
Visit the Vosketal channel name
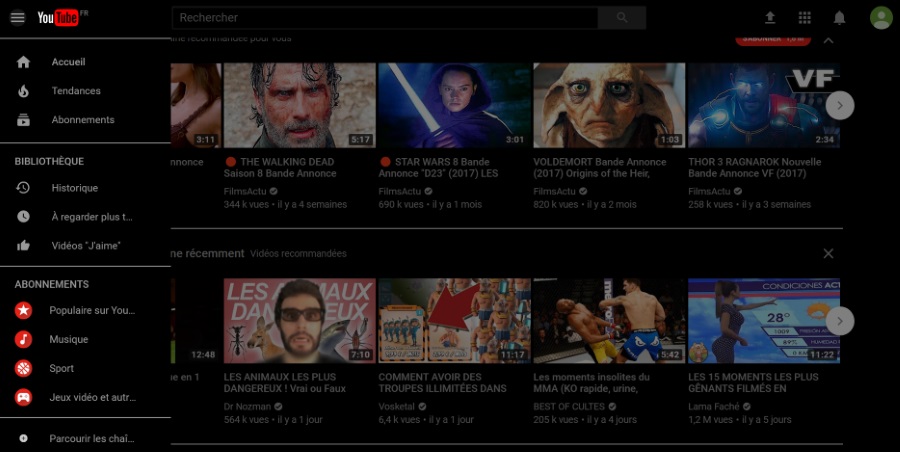click(x=397, y=406)
